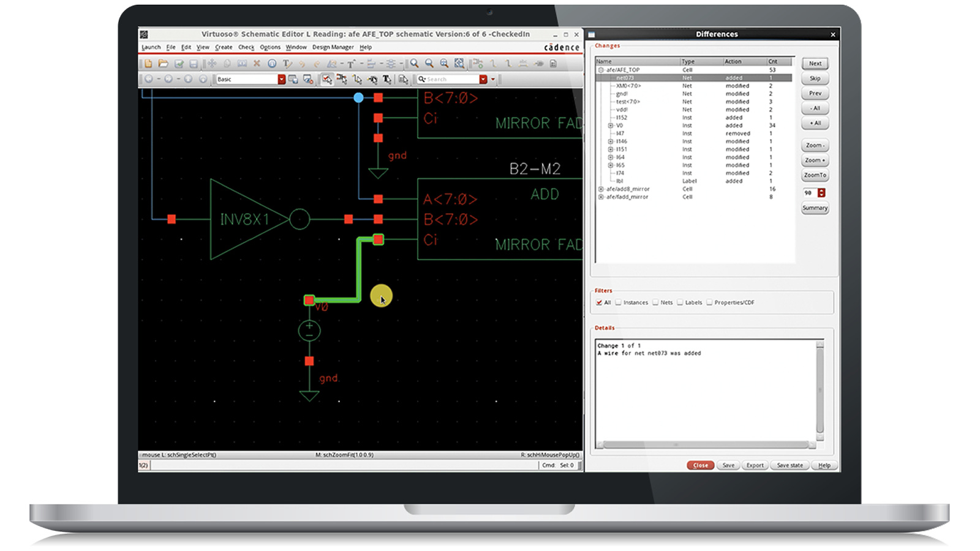Click the red X Delete tool
The width and height of the screenshot is (980, 551).
[x=257, y=64]
